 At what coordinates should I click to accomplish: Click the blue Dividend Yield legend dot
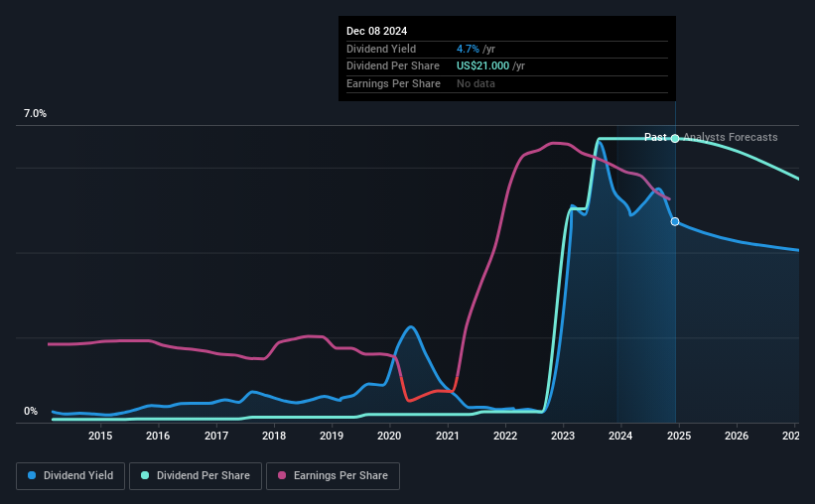tap(32, 475)
